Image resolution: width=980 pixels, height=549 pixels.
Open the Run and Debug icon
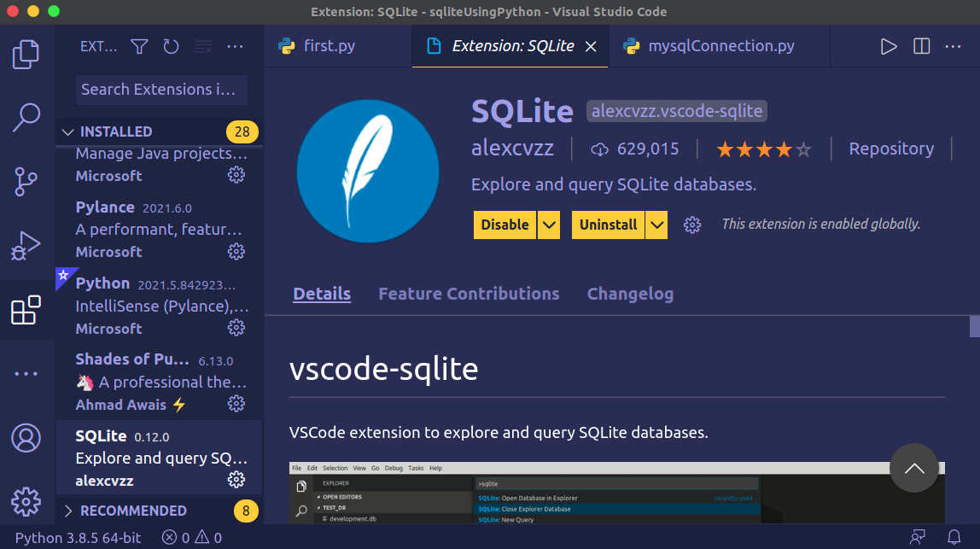pyautogui.click(x=26, y=245)
